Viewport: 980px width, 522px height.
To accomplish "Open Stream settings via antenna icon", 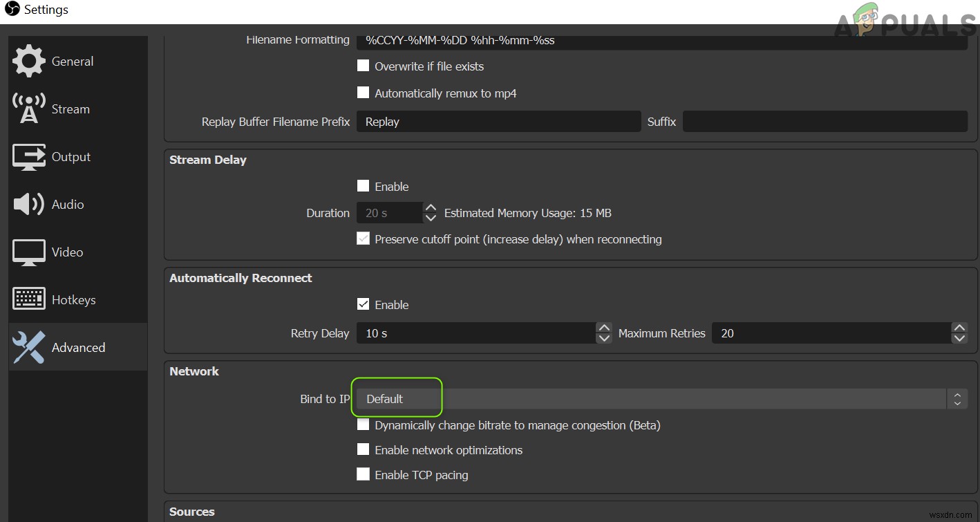I will point(29,109).
